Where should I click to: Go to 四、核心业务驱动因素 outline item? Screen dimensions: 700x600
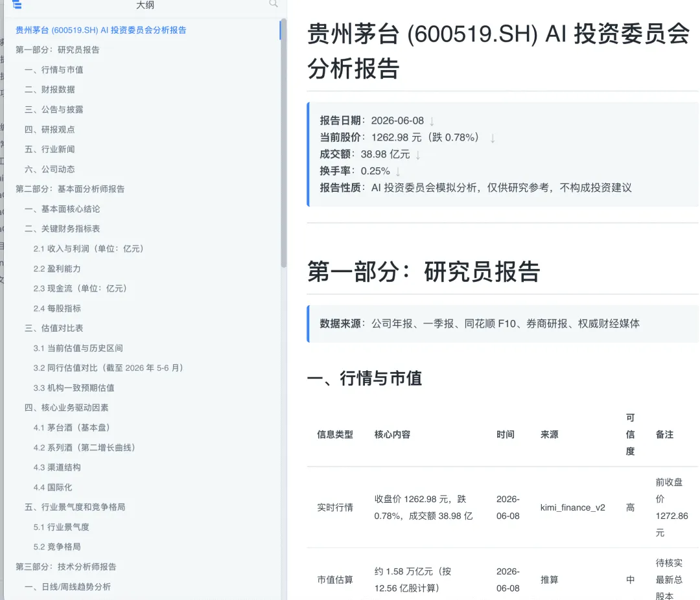[x=67, y=408]
